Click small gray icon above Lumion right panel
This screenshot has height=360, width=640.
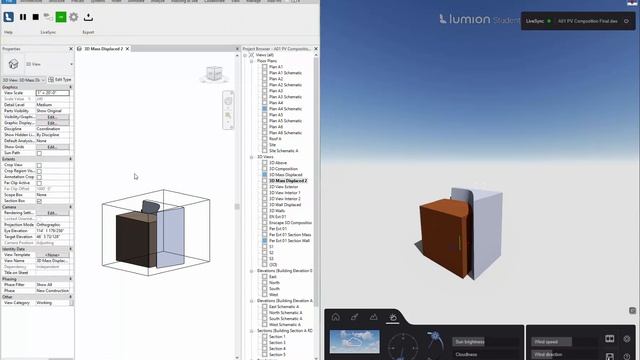[632, 311]
